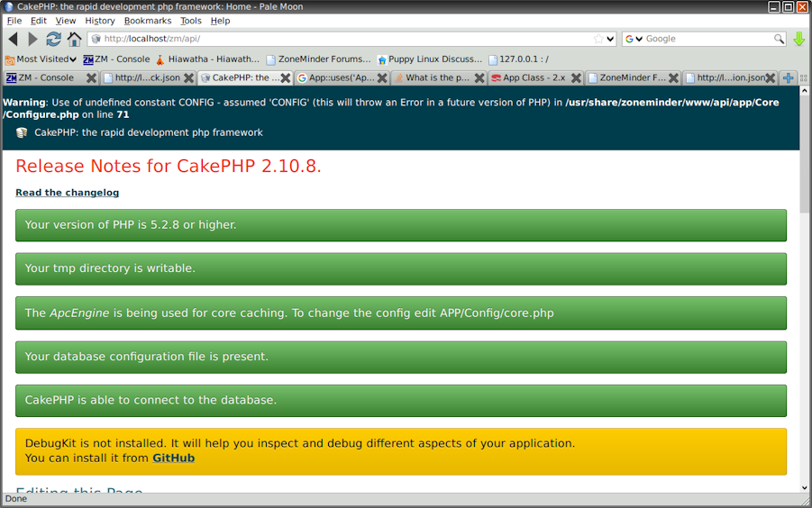Open the File menu
The image size is (812, 508).
click(14, 21)
